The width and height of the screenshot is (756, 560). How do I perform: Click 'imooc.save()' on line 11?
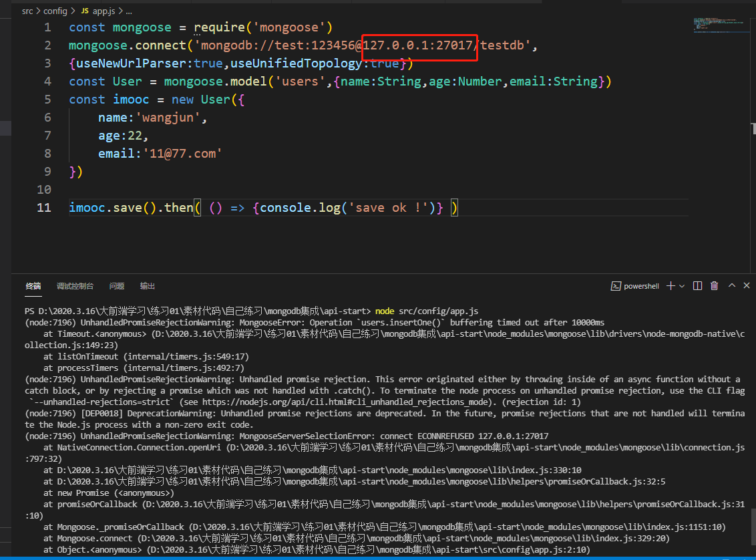(112, 208)
